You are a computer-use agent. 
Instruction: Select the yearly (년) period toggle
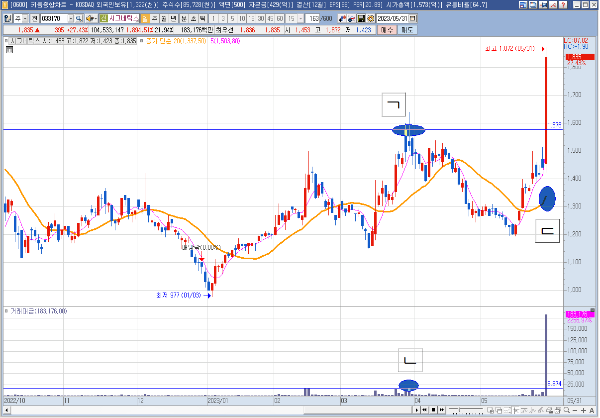pyautogui.click(x=173, y=18)
